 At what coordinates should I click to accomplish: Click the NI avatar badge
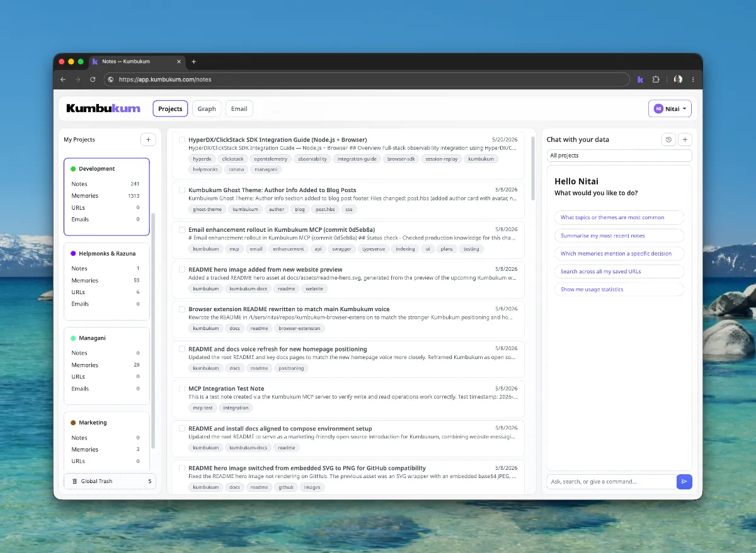(x=658, y=108)
